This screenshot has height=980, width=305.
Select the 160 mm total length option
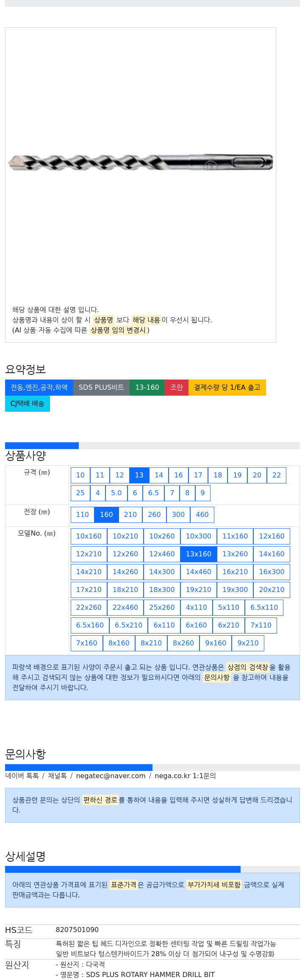[x=106, y=515]
